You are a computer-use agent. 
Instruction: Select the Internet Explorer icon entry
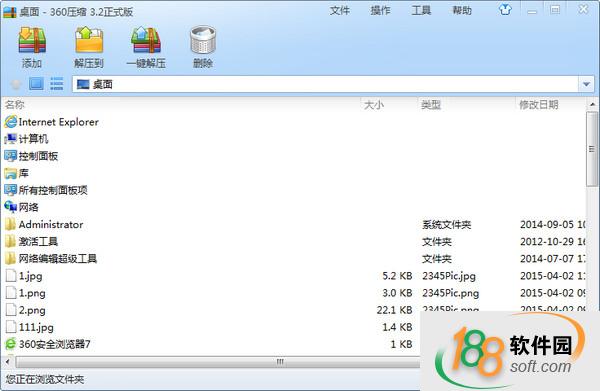click(x=11, y=122)
